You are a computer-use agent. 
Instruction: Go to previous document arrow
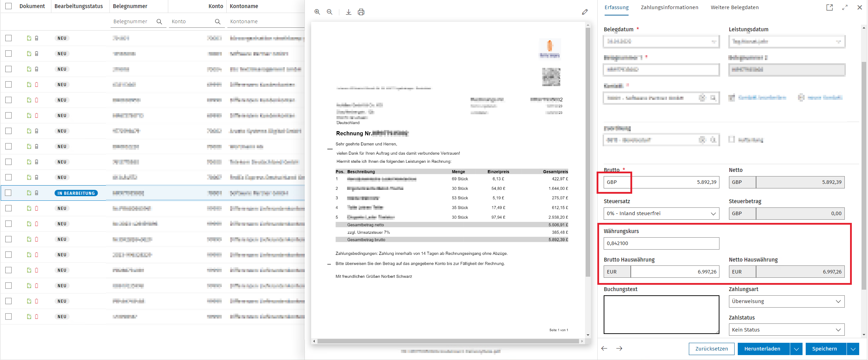pos(604,348)
